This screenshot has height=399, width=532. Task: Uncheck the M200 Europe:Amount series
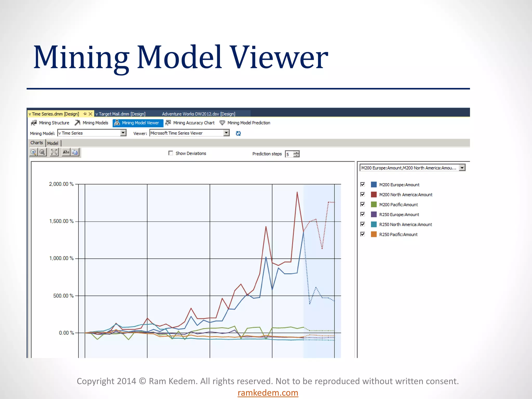(363, 184)
